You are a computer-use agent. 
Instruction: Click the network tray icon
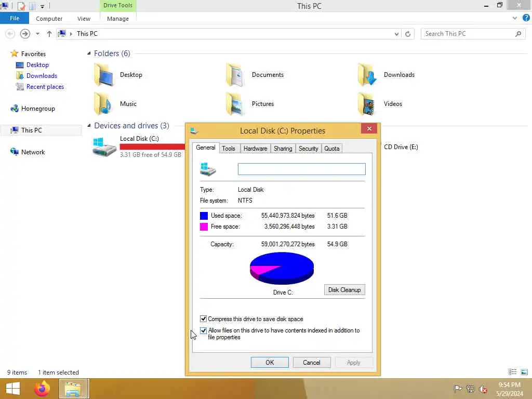471,389
